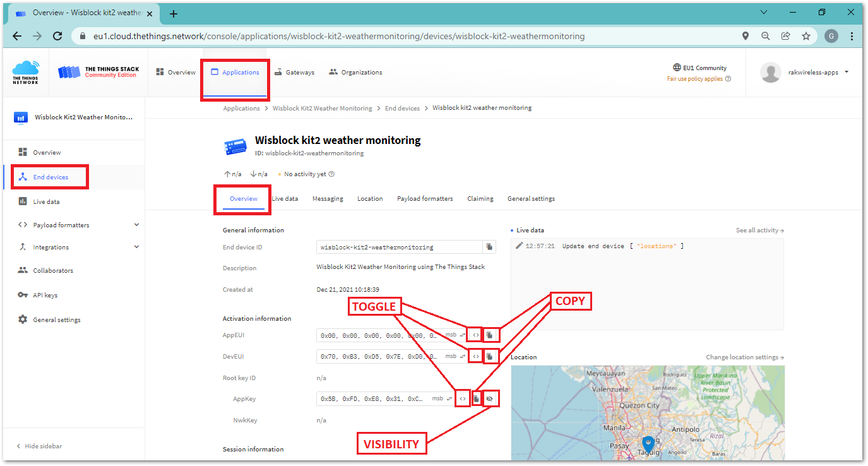The image size is (868, 466).
Task: Toggle AppEUI array formatting
Action: tap(476, 335)
